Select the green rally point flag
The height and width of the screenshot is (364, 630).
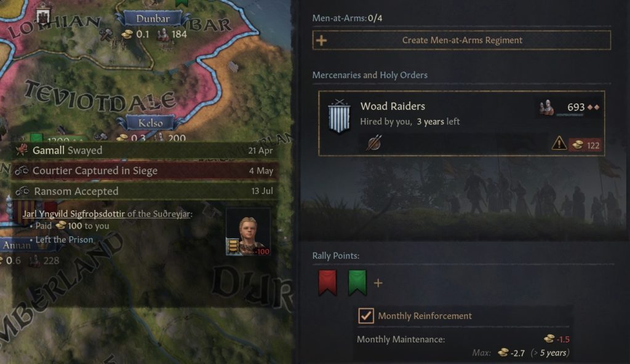pyautogui.click(x=357, y=282)
